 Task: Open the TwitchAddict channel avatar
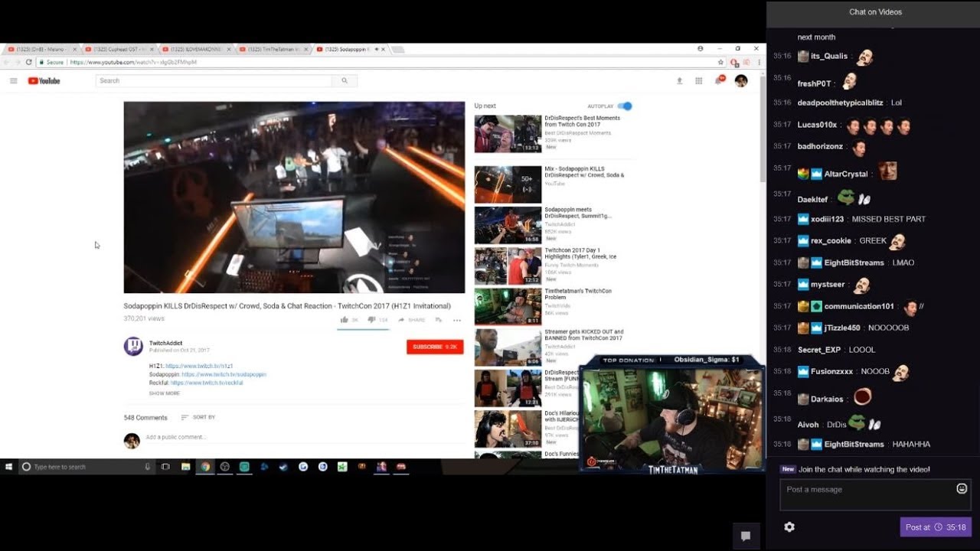coord(133,346)
